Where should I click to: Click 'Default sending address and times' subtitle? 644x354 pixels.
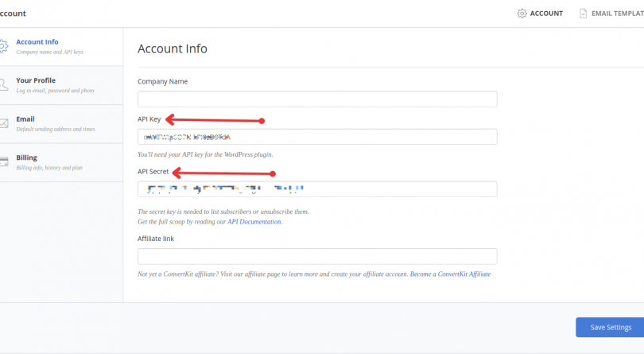(x=56, y=129)
